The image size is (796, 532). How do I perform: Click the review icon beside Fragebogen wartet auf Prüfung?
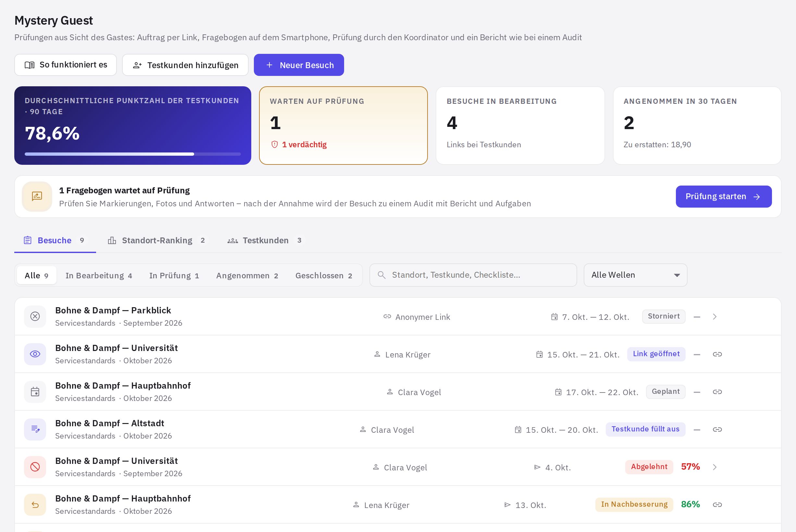(37, 197)
